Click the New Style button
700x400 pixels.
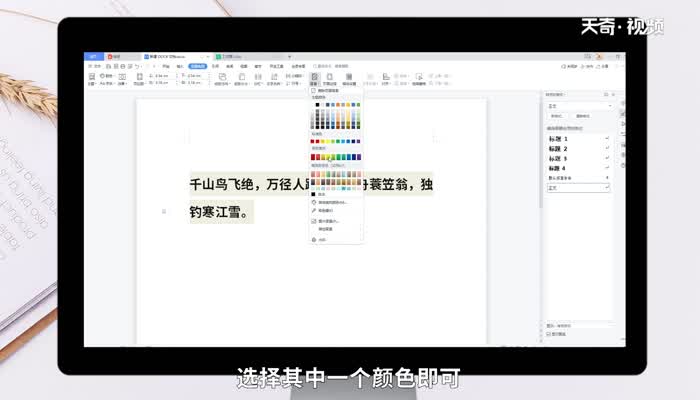(x=556, y=116)
